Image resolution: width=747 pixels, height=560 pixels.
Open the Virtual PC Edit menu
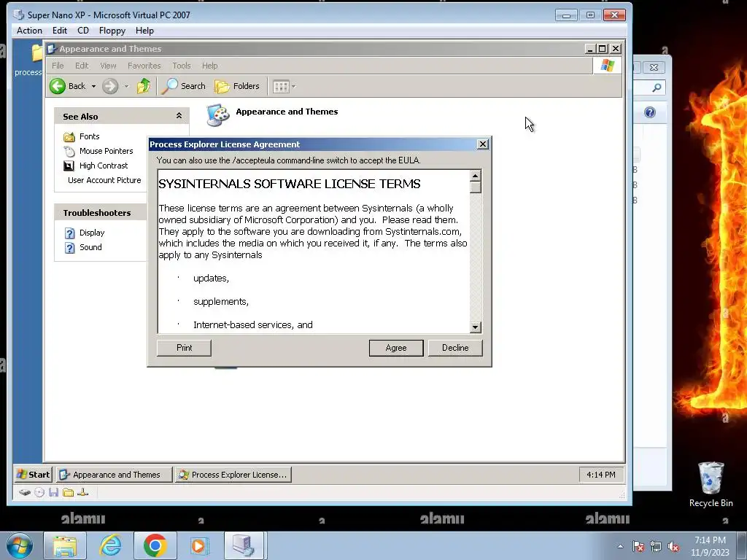[x=60, y=31]
